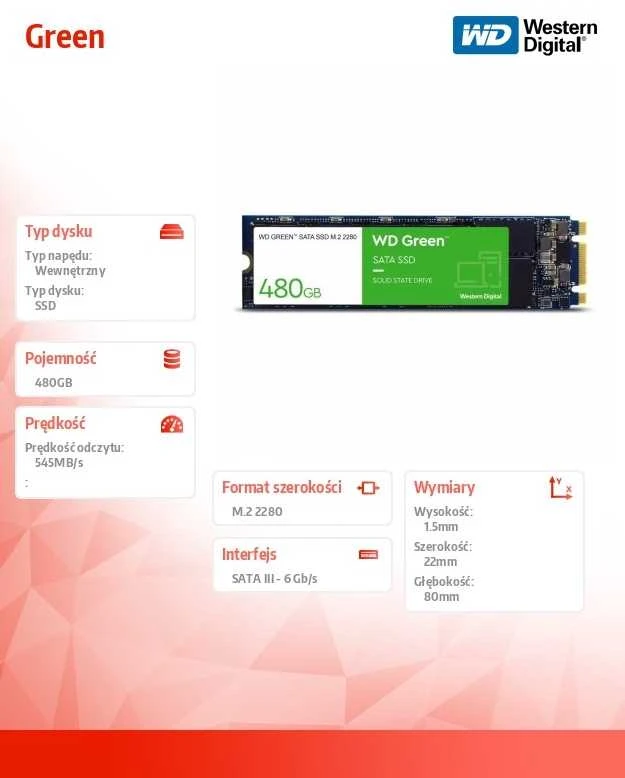
Task: Click the Interfejs heading
Action: point(249,554)
